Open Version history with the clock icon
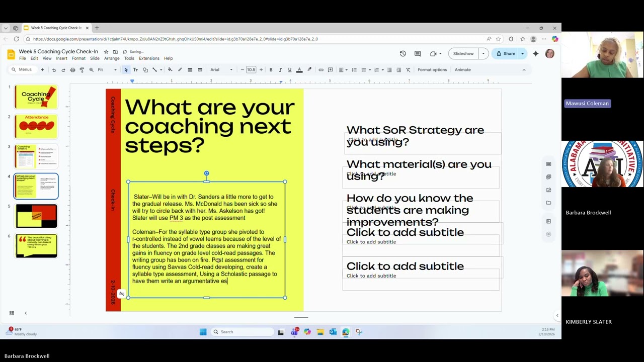The height and width of the screenshot is (362, 644). (x=403, y=54)
